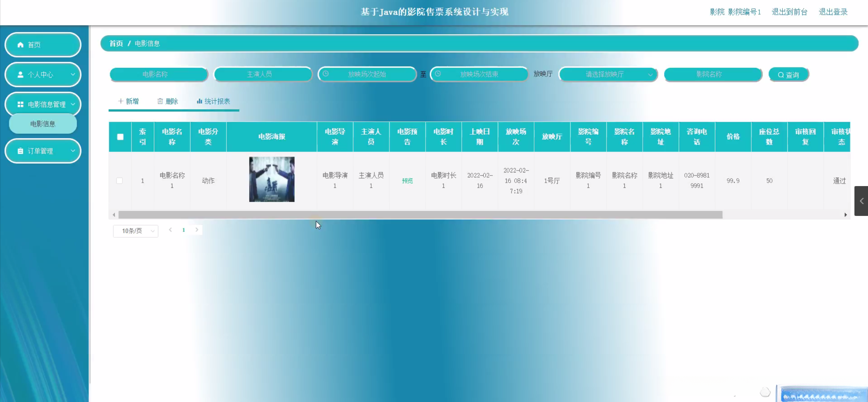Toggle the select-all header checkbox
Image resolution: width=868 pixels, height=402 pixels.
point(120,137)
